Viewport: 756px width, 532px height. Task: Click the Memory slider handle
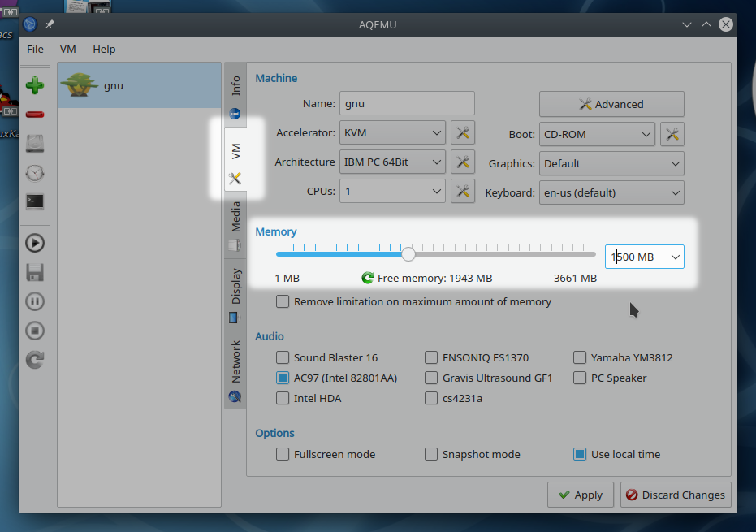click(x=408, y=254)
